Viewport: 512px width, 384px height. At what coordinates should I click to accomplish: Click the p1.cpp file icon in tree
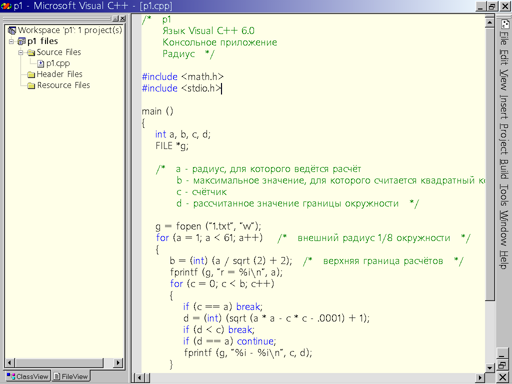pos(41,64)
